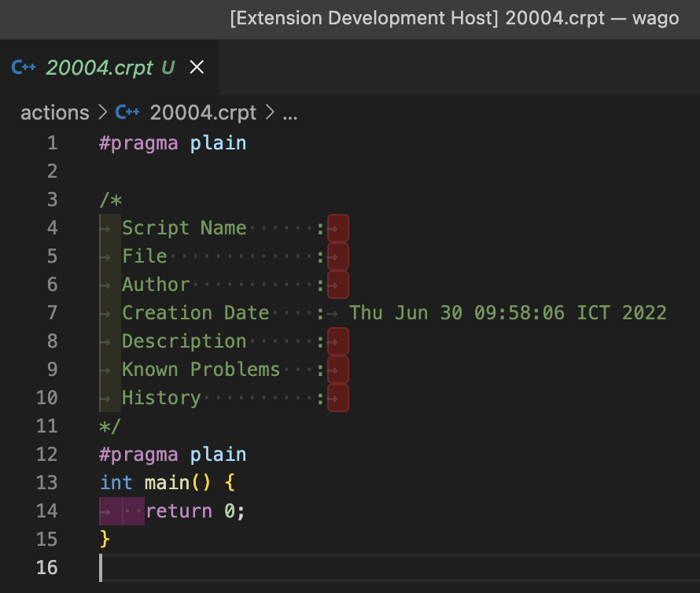The width and height of the screenshot is (700, 593).
Task: Click 'int' keyword on line 13
Action: (x=116, y=482)
